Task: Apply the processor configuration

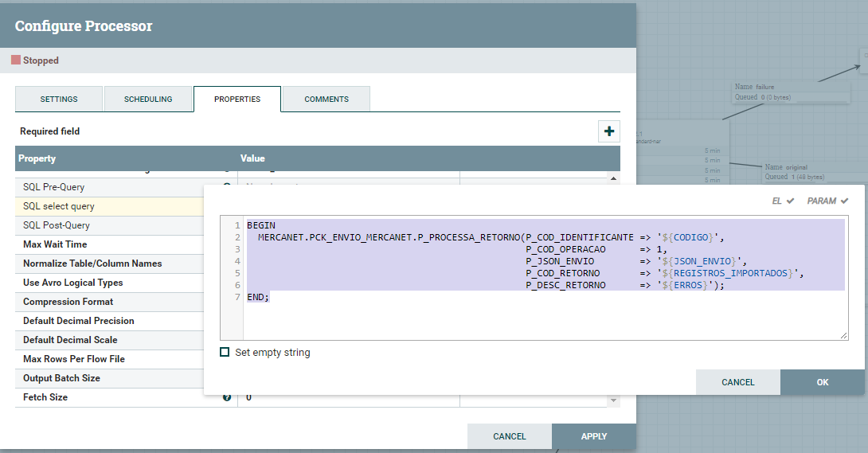Action: (593, 436)
